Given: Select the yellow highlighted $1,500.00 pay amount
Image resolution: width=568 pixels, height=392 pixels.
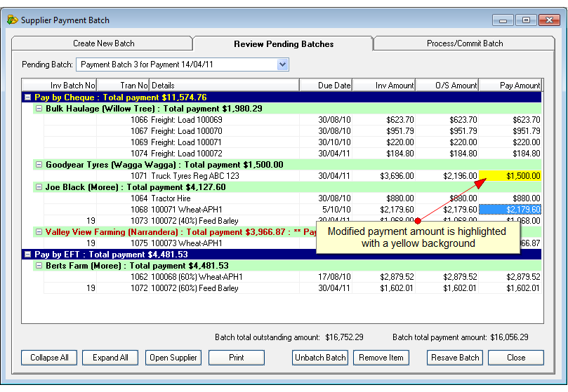Looking at the screenshot, I should coord(510,176).
